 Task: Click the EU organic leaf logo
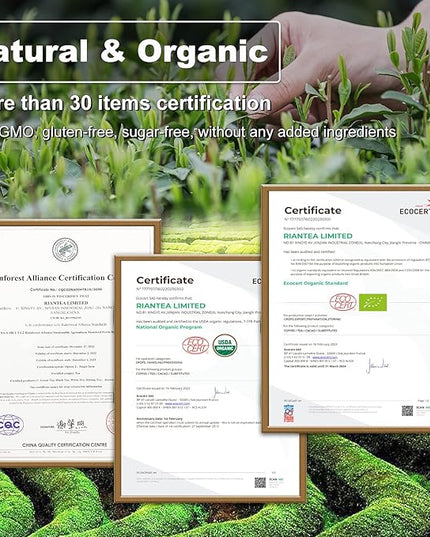[373, 302]
